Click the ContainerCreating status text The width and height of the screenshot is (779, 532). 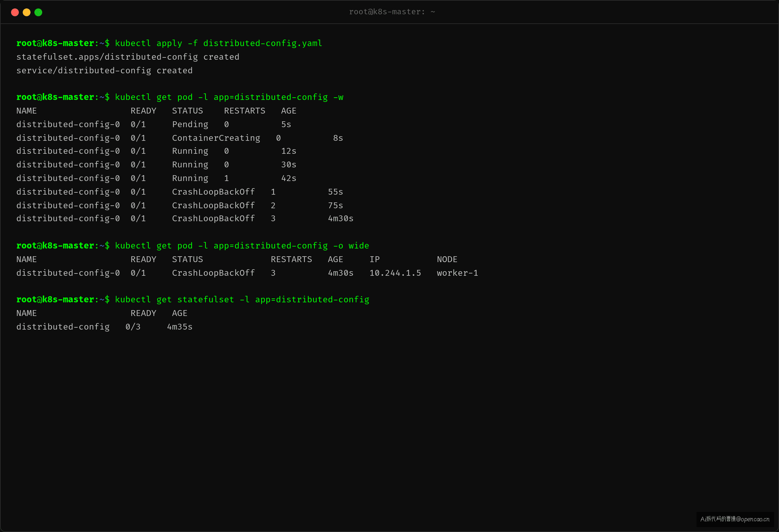(216, 138)
